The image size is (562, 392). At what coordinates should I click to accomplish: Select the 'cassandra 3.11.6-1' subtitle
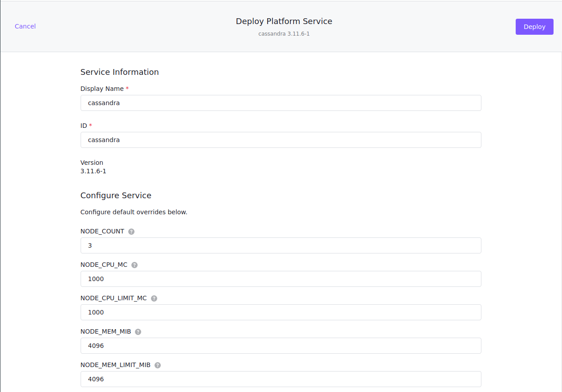[284, 34]
